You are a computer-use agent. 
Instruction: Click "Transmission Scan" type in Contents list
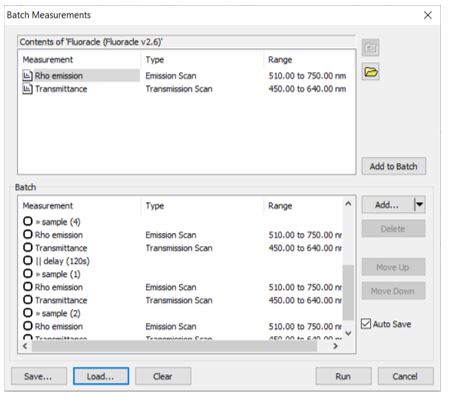pos(179,89)
